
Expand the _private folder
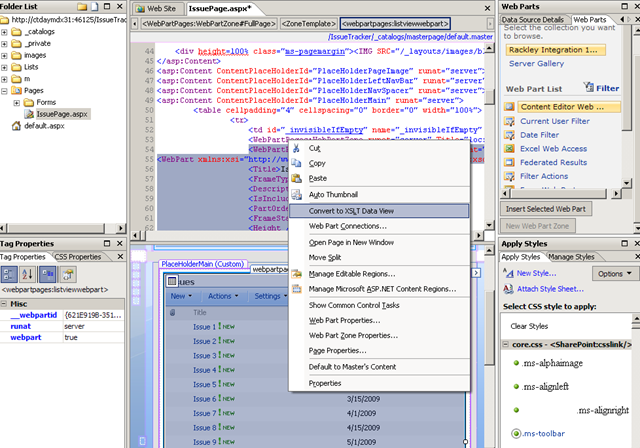pyautogui.click(x=4, y=44)
